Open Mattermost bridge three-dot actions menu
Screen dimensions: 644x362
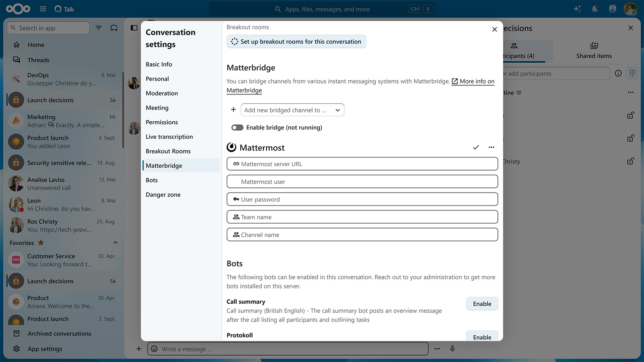point(491,147)
